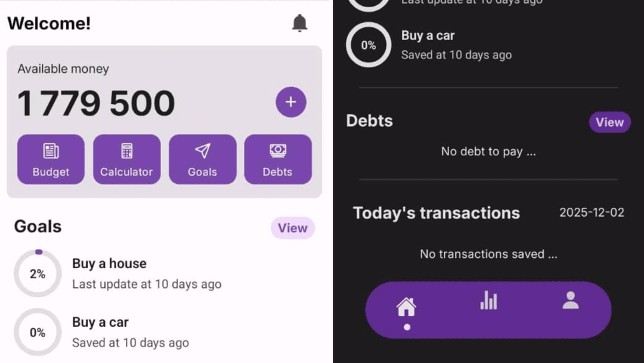Screen dimensions: 644x363
Task: Tap the plus button to add money
Action: [290, 102]
